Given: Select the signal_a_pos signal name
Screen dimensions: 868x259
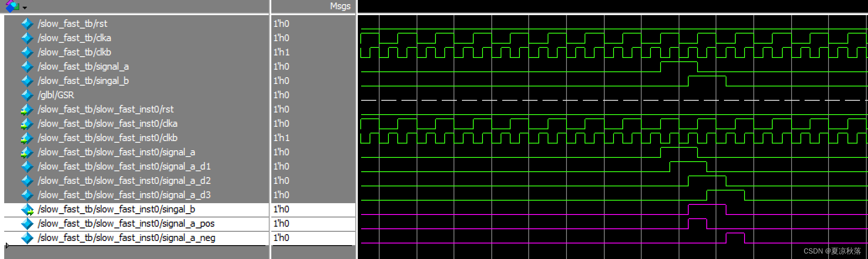Looking at the screenshot, I should click(x=126, y=224).
